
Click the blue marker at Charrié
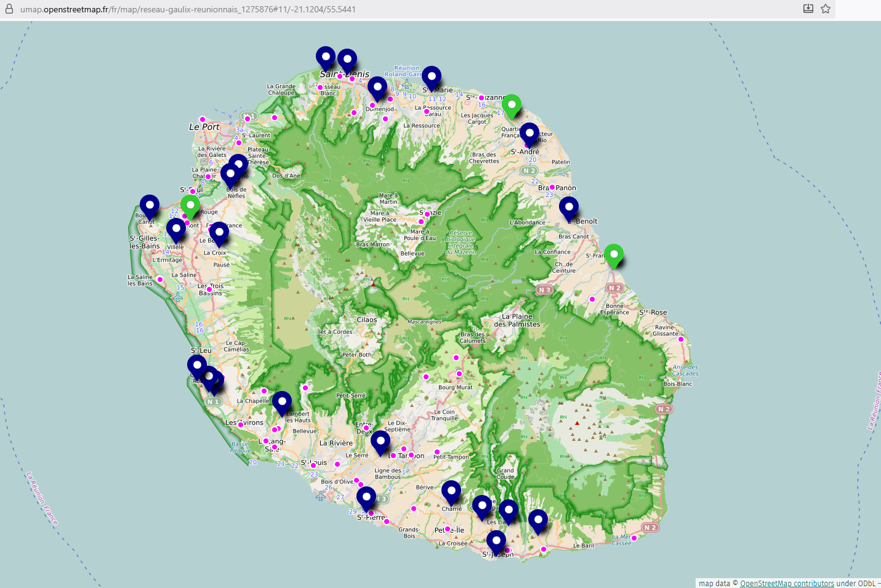coord(451,493)
